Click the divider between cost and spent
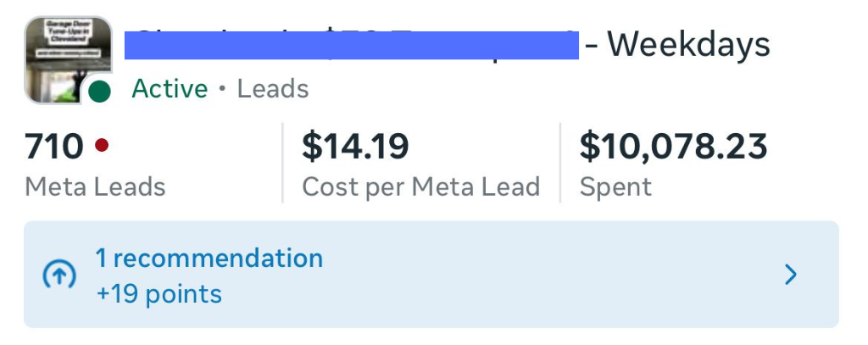The height and width of the screenshot is (345, 868). click(560, 163)
